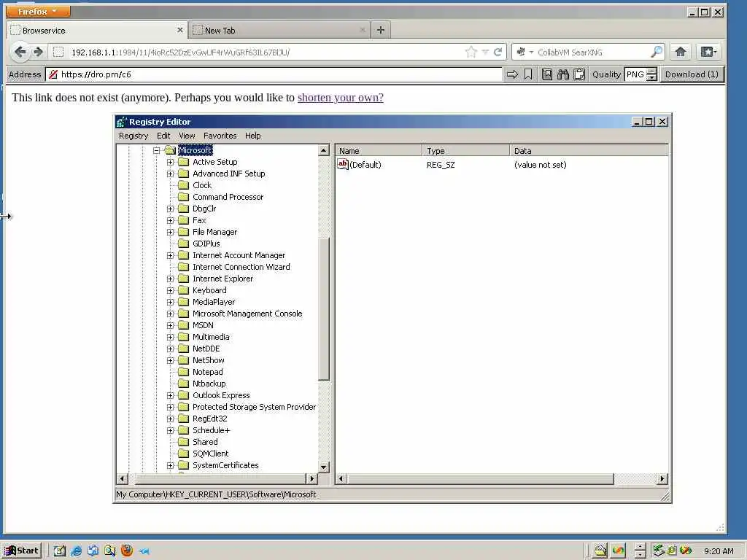Open a new tab with the plus button
747x560 pixels.
tap(380, 30)
